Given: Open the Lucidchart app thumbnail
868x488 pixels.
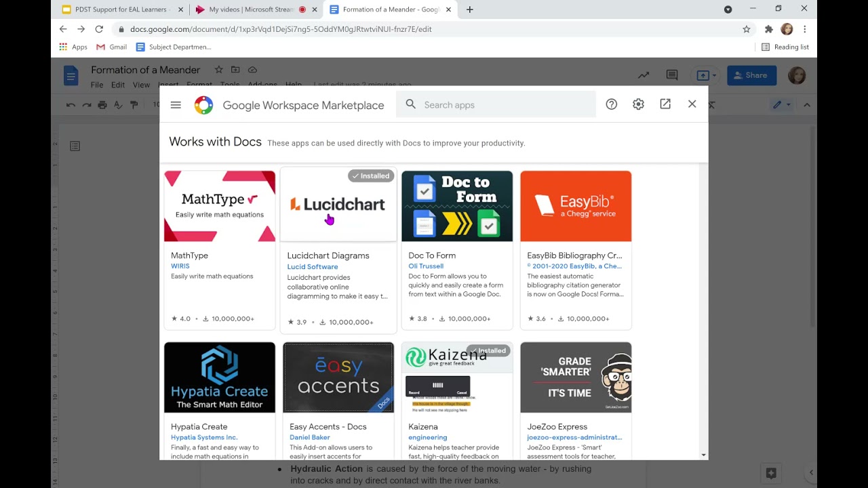Looking at the screenshot, I should [338, 206].
